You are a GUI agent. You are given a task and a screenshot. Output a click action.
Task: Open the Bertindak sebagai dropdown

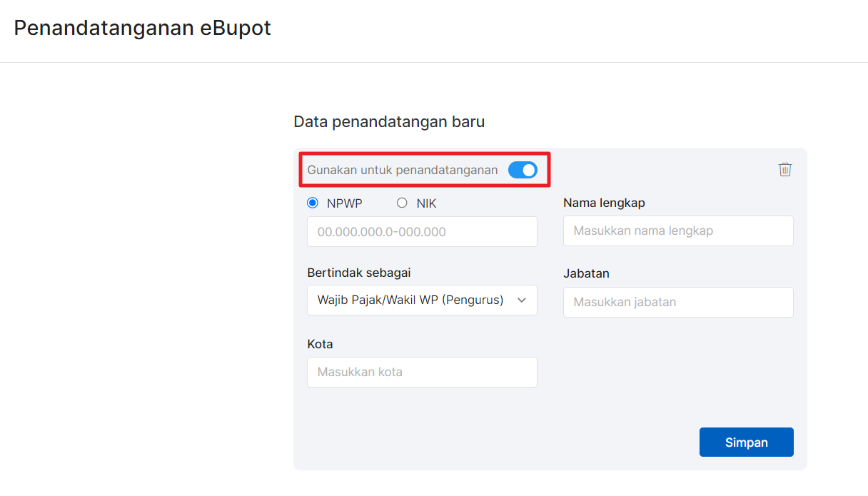tap(421, 300)
